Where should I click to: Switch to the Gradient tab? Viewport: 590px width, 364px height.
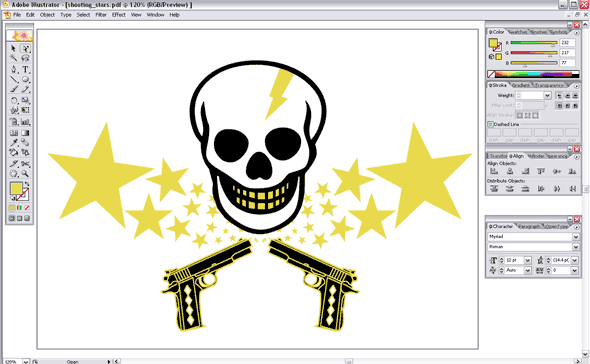click(520, 85)
